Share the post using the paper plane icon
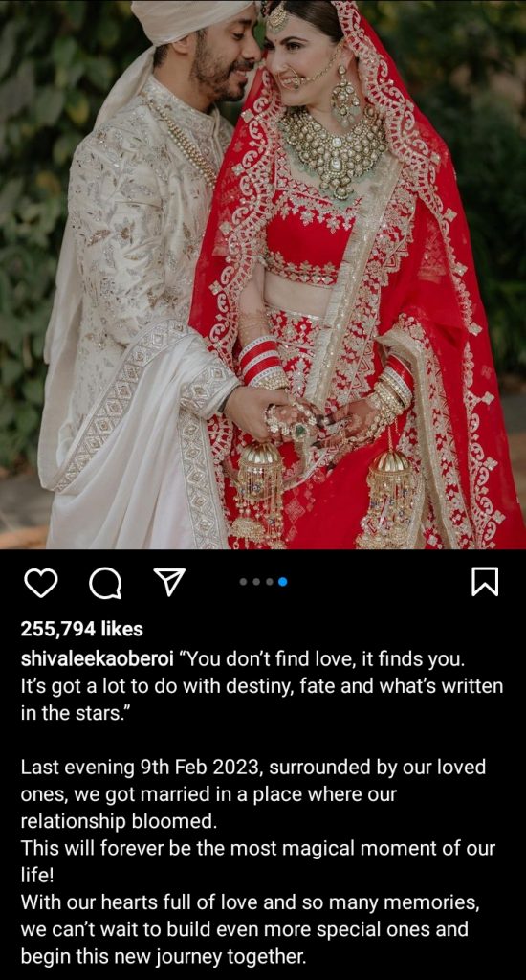 169,583
